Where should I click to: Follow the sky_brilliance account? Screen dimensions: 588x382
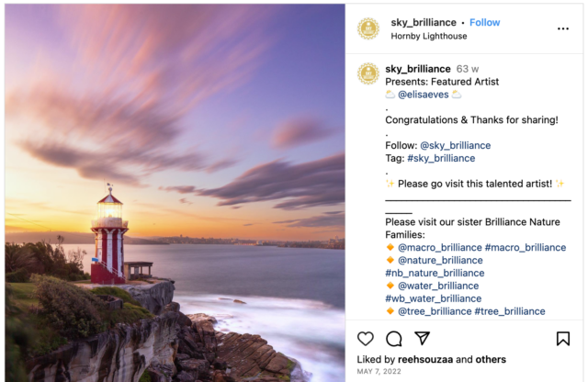pyautogui.click(x=484, y=22)
